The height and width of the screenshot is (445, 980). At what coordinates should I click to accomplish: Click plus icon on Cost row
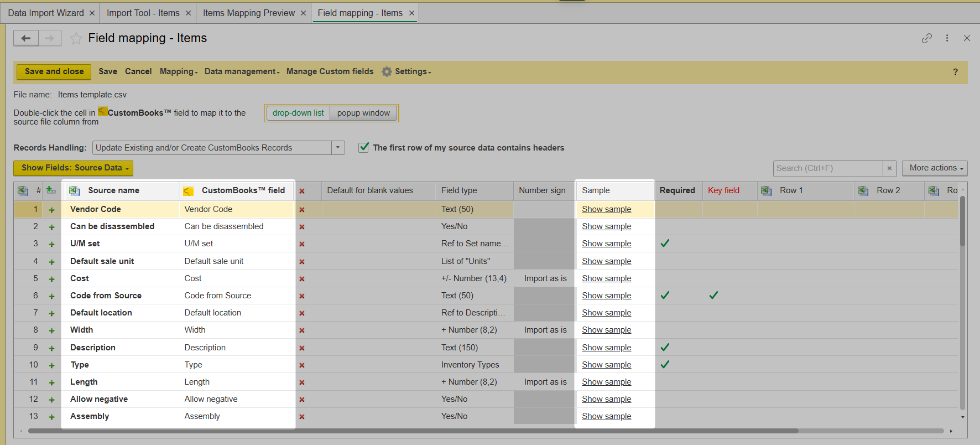(51, 279)
